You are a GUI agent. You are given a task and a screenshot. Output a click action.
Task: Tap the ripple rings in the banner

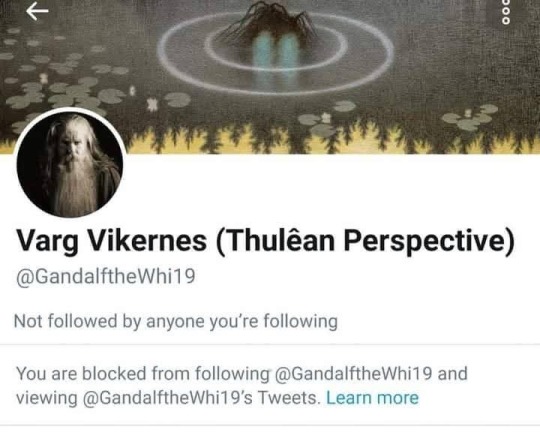pyautogui.click(x=276, y=52)
